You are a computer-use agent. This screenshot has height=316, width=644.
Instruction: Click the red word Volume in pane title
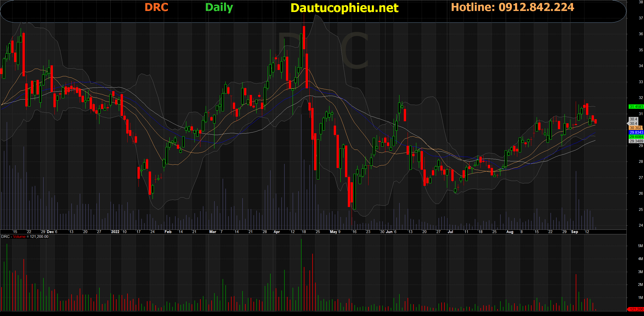tap(19, 237)
